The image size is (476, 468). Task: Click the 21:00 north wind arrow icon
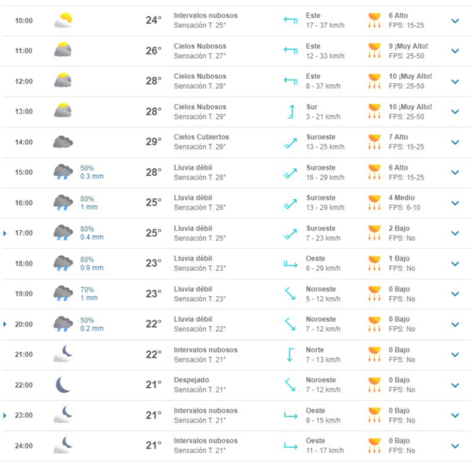(290, 355)
